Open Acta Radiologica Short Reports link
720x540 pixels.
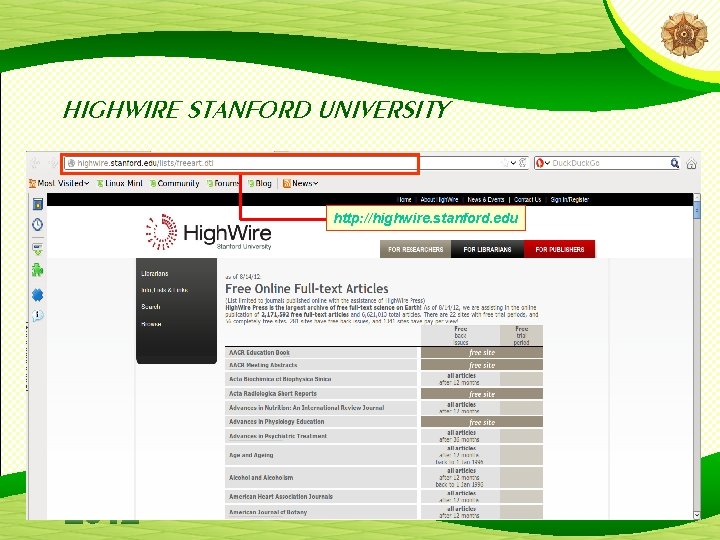pyautogui.click(x=273, y=394)
